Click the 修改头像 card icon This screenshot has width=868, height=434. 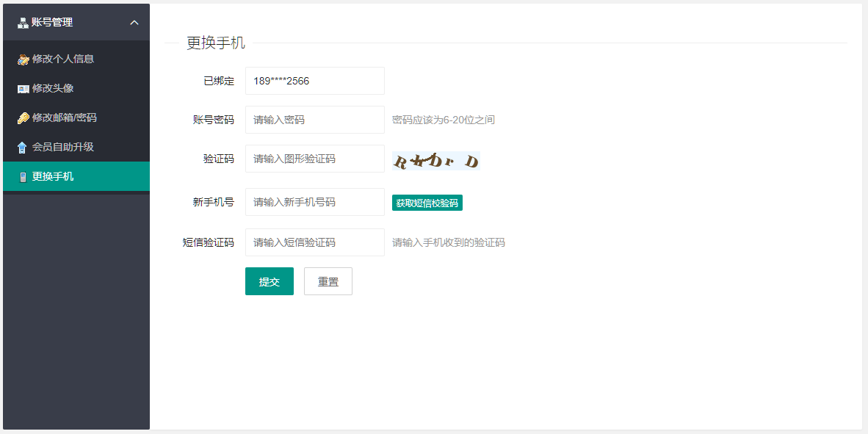point(23,89)
